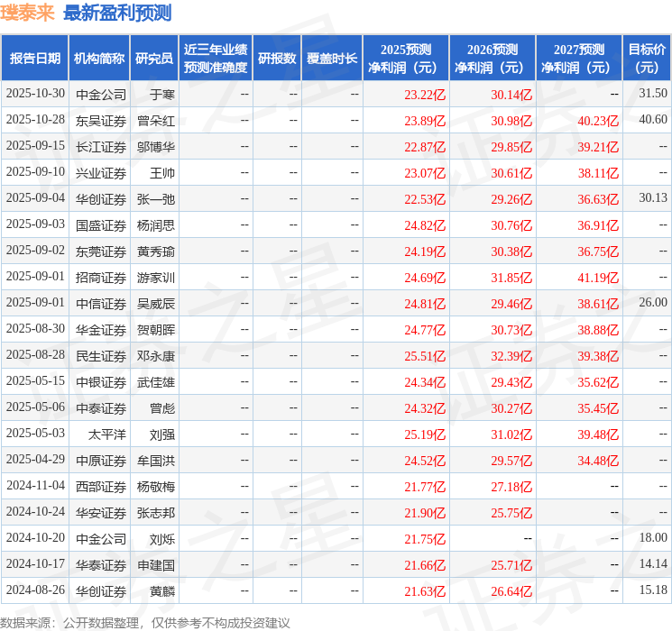Click the 研究员 column header
The height and width of the screenshot is (631, 672).
(x=154, y=59)
